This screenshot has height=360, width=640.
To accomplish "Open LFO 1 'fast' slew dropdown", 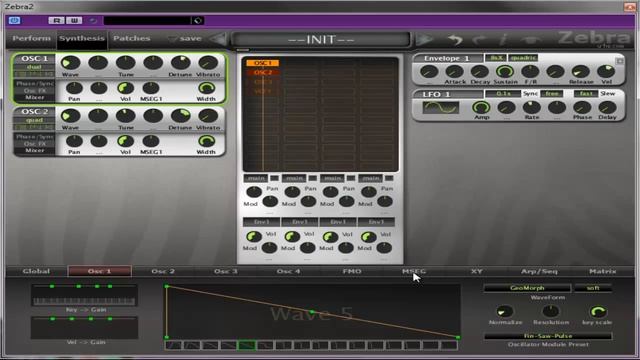I will point(586,93).
